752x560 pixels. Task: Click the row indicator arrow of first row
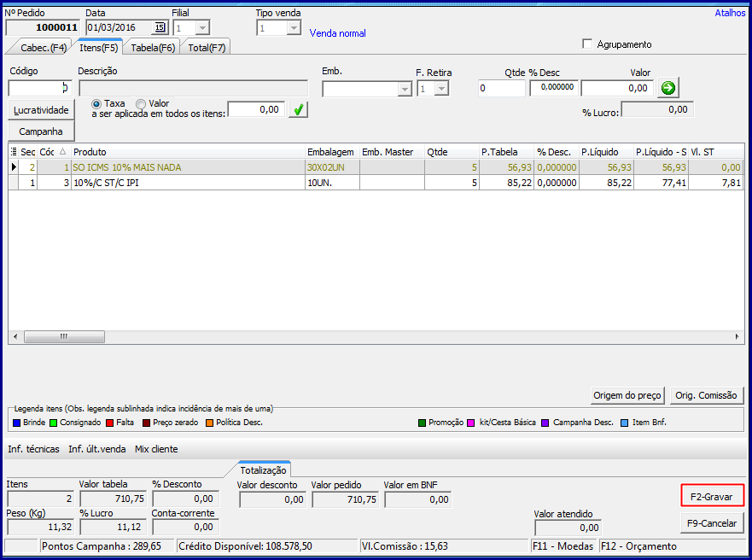[14, 167]
